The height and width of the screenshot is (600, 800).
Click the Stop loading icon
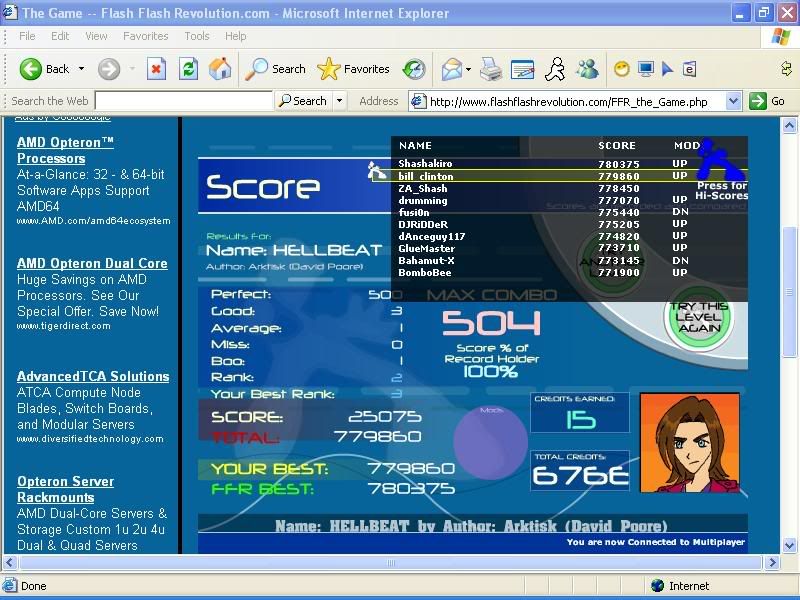(x=156, y=69)
